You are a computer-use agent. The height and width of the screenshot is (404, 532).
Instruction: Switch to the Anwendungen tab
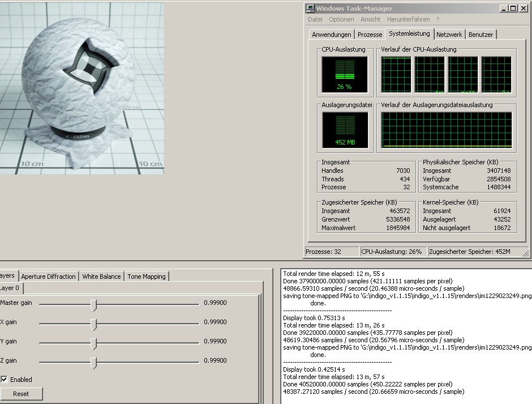[x=332, y=35]
